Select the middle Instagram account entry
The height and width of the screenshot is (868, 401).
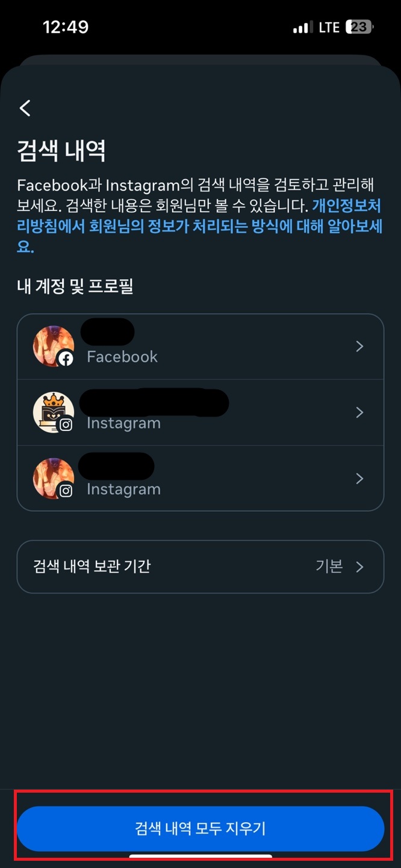pos(200,412)
